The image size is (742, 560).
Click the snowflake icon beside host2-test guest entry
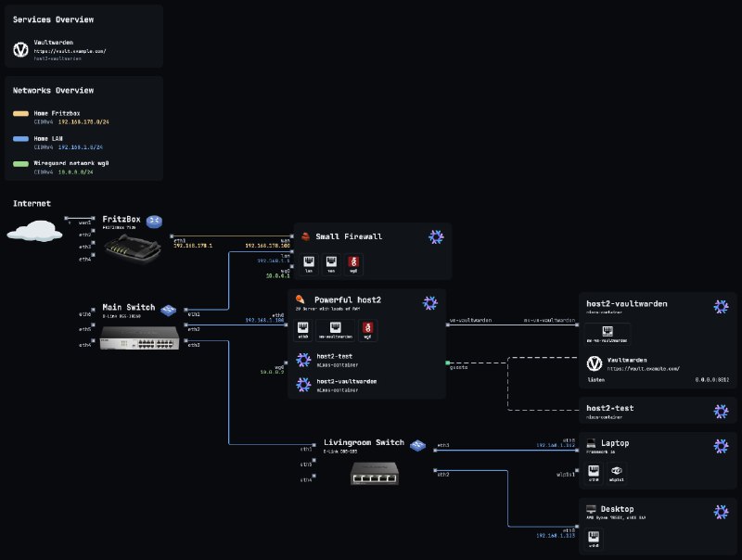(303, 360)
